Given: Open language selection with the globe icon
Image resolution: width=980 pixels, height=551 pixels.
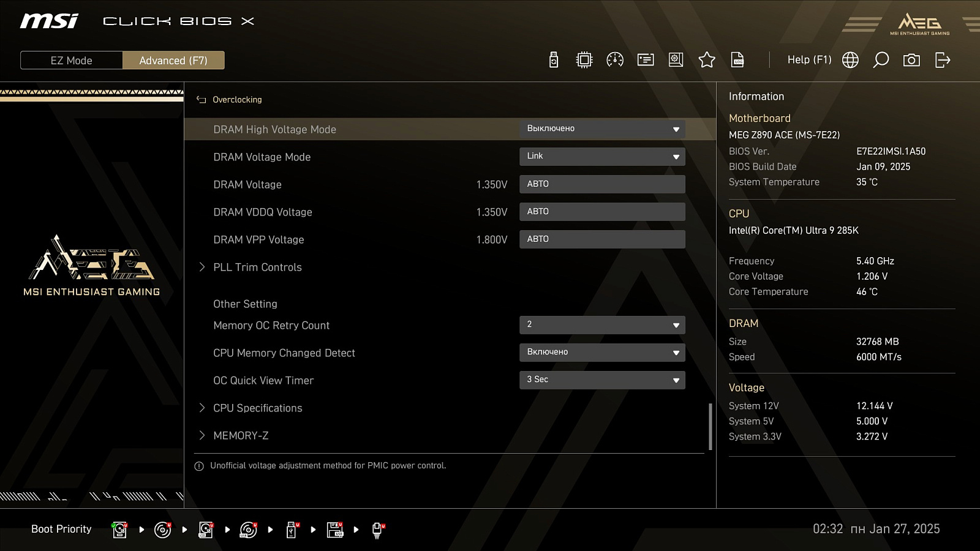Looking at the screenshot, I should click(850, 60).
